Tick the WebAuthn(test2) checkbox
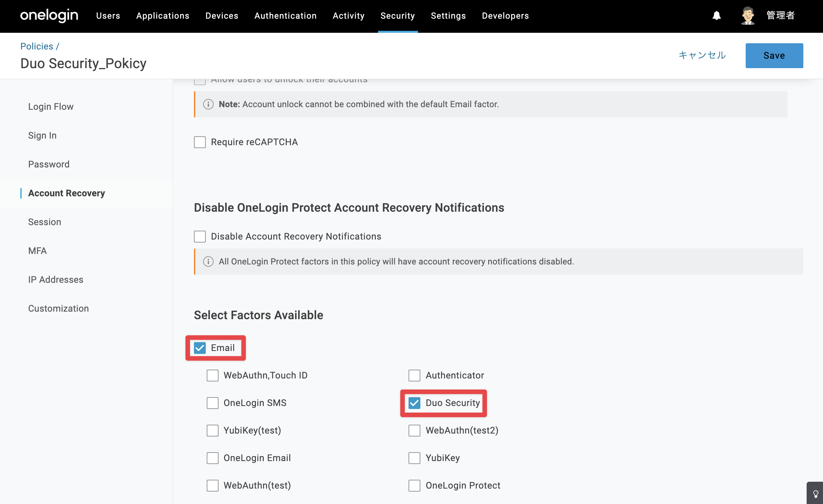Viewport: 823px width, 504px height. 414,431
